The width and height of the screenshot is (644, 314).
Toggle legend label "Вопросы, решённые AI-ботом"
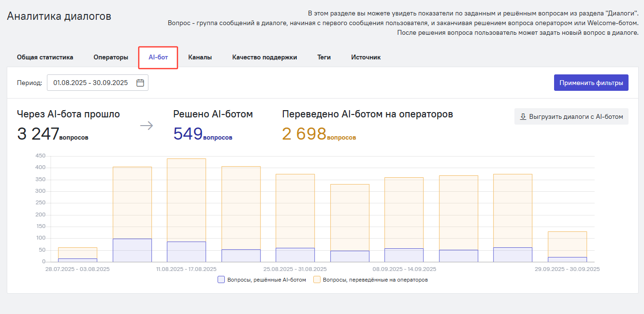click(266, 279)
